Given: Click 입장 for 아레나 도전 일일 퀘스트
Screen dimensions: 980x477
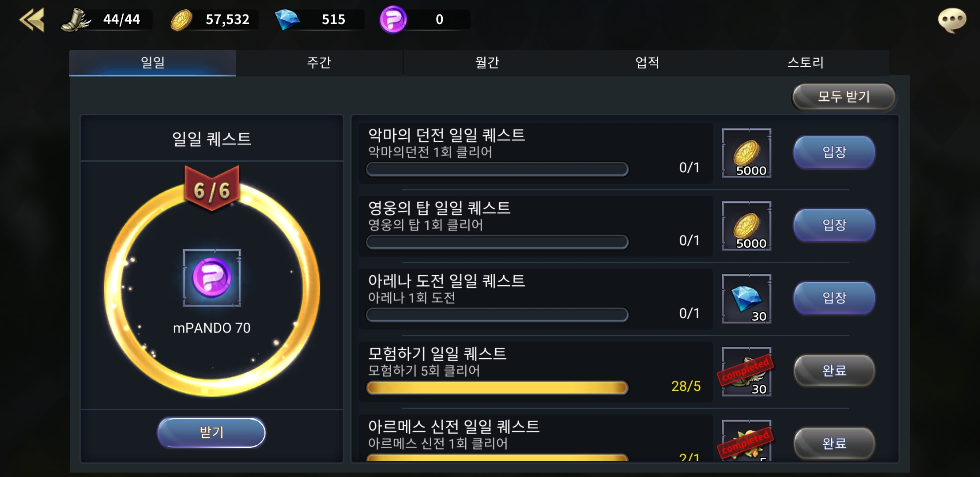Looking at the screenshot, I should [834, 298].
